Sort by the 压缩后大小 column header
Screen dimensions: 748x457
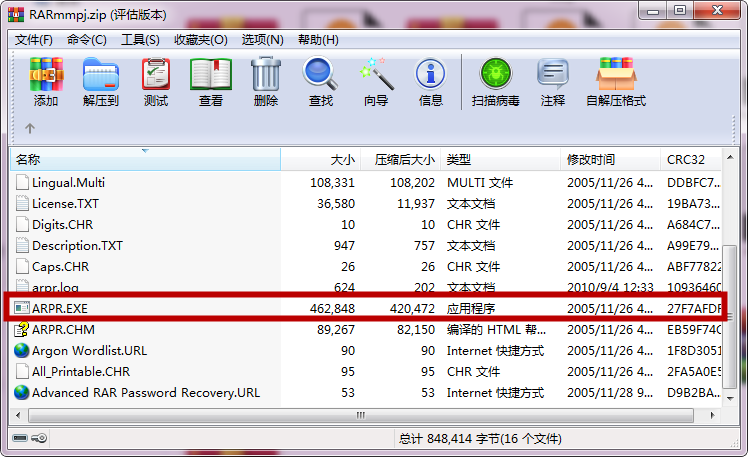[401, 159]
